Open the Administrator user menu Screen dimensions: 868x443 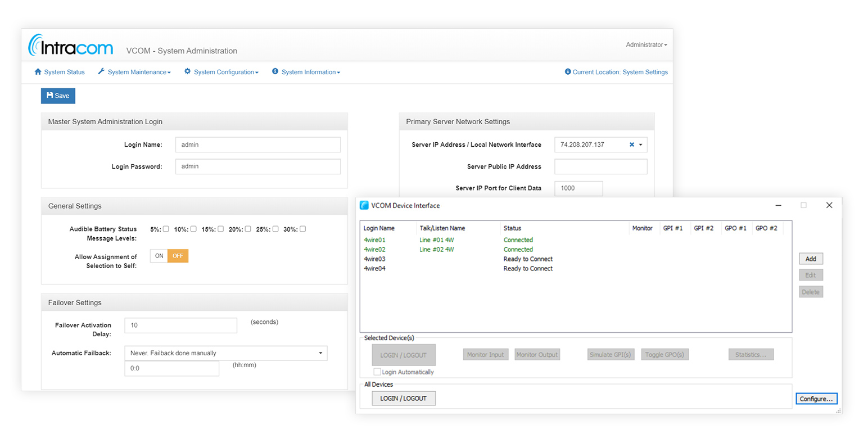(647, 44)
